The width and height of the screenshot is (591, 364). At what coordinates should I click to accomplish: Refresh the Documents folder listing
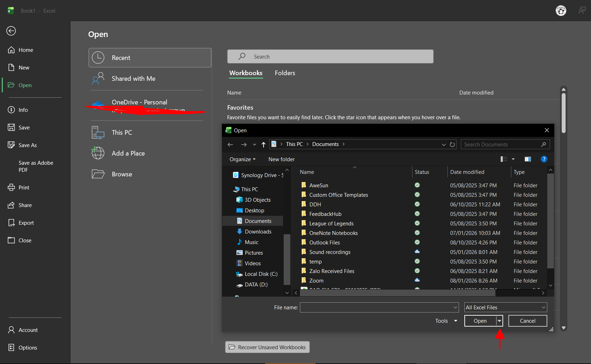452,145
